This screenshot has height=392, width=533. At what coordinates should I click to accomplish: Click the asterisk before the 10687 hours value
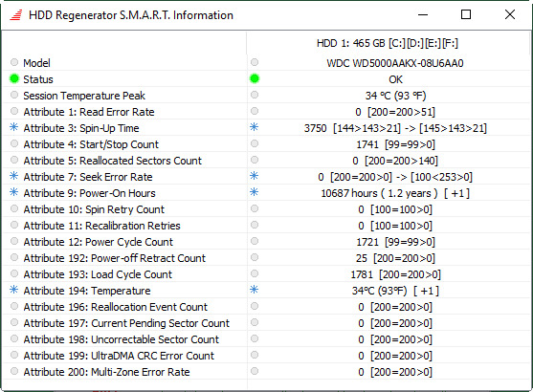(255, 192)
